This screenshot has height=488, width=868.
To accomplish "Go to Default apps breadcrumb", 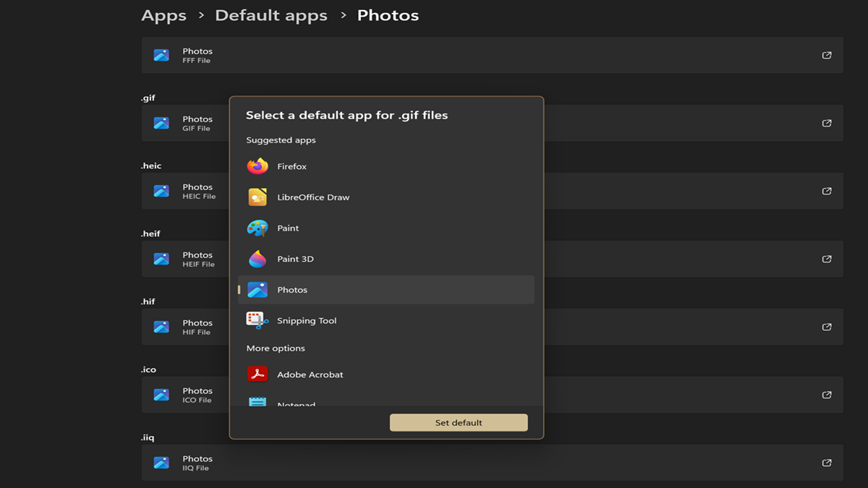I will click(271, 15).
